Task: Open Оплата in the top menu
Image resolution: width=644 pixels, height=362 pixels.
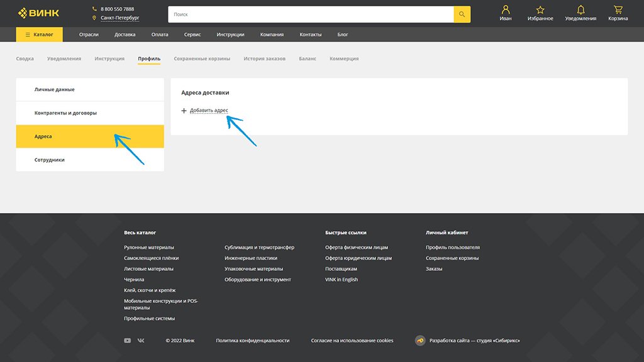Action: [x=160, y=35]
